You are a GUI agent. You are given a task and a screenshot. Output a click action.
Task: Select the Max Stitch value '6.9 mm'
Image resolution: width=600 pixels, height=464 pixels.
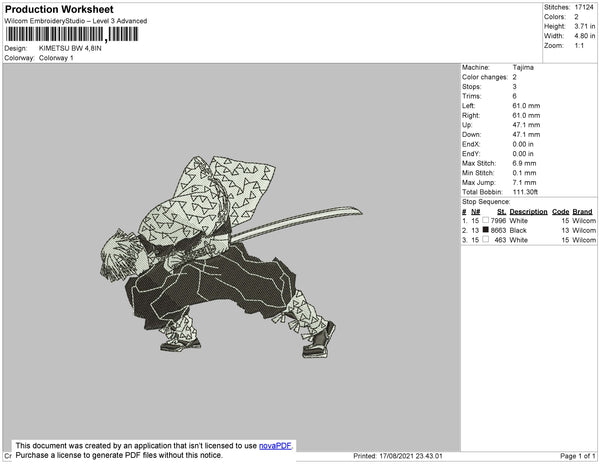[x=524, y=163]
